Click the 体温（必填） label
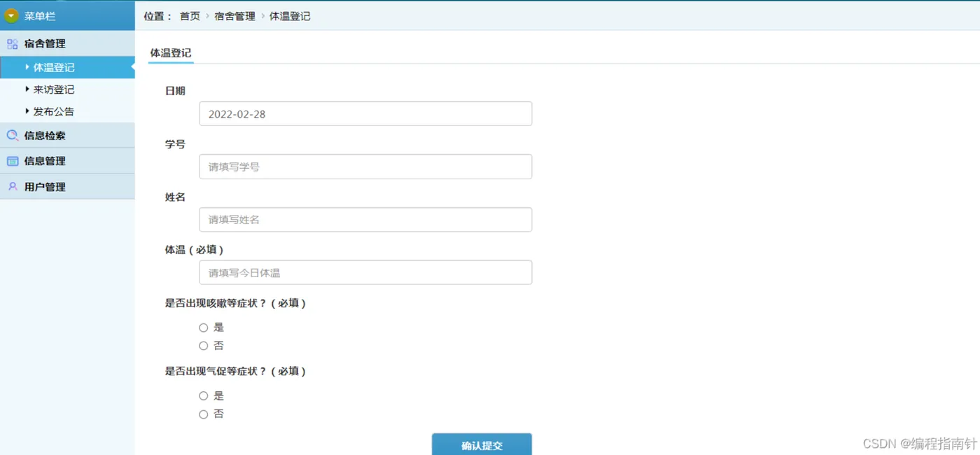The height and width of the screenshot is (455, 980). (x=194, y=250)
